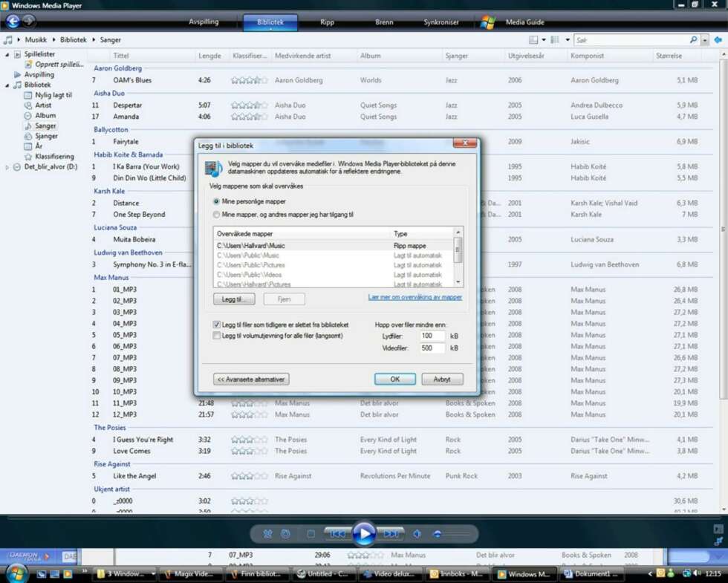Open Dokument1 taskbar button
Viewport: 728px width, 583px height.
[590, 573]
